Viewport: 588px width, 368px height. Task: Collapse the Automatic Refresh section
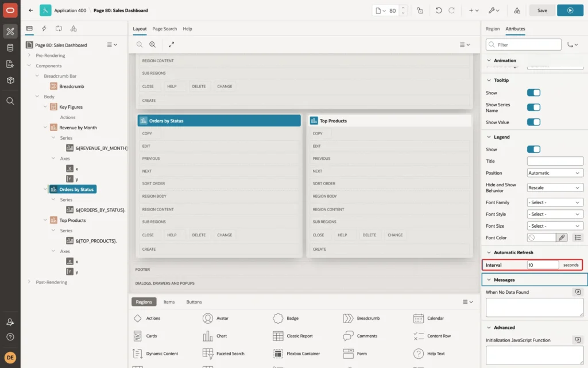[x=489, y=252]
